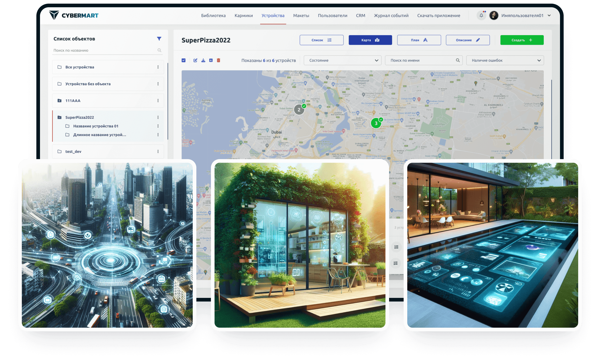Click the lower list icon beside the map

(x=395, y=263)
